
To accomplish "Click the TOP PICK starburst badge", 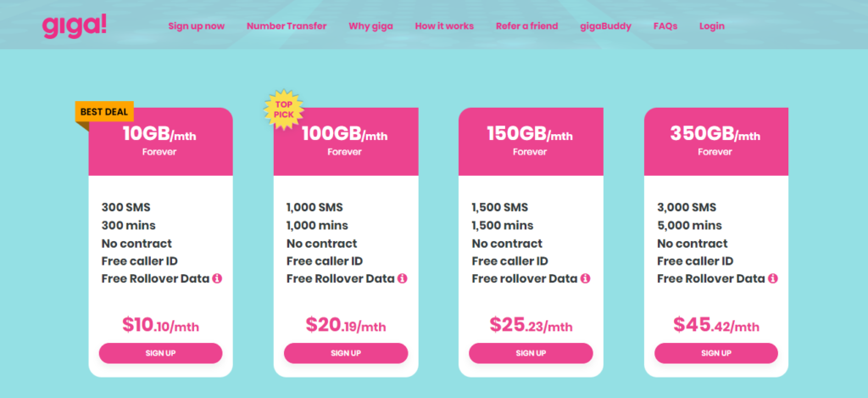I will coord(283,109).
